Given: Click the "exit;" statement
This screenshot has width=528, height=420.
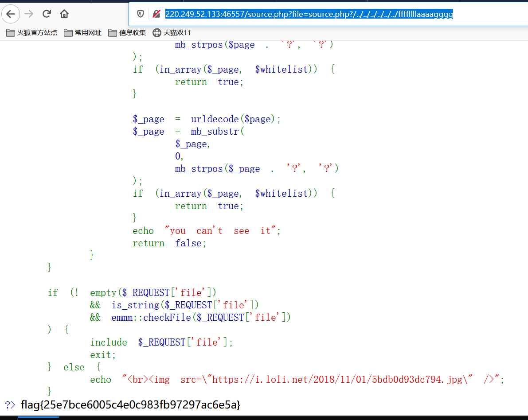Looking at the screenshot, I should (x=103, y=355).
